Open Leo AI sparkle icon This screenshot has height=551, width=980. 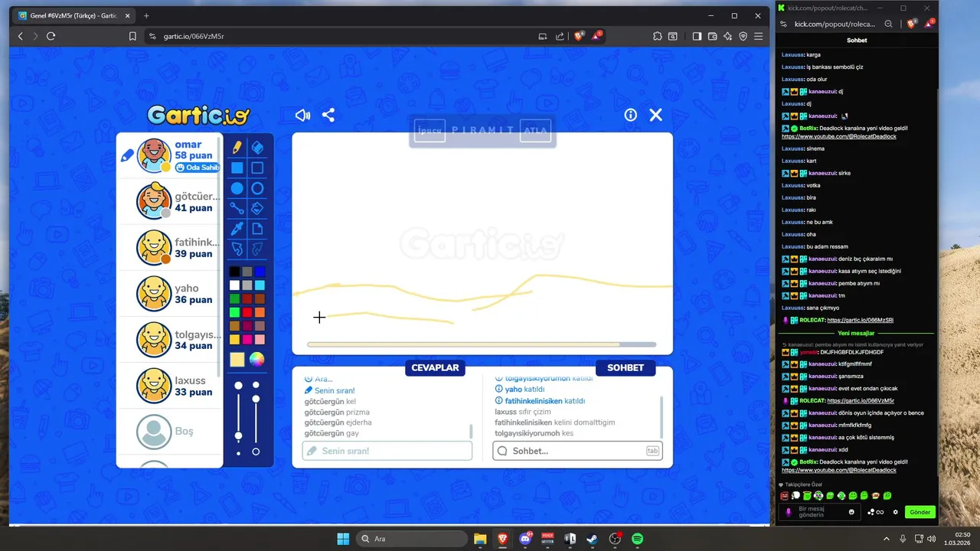click(x=727, y=36)
